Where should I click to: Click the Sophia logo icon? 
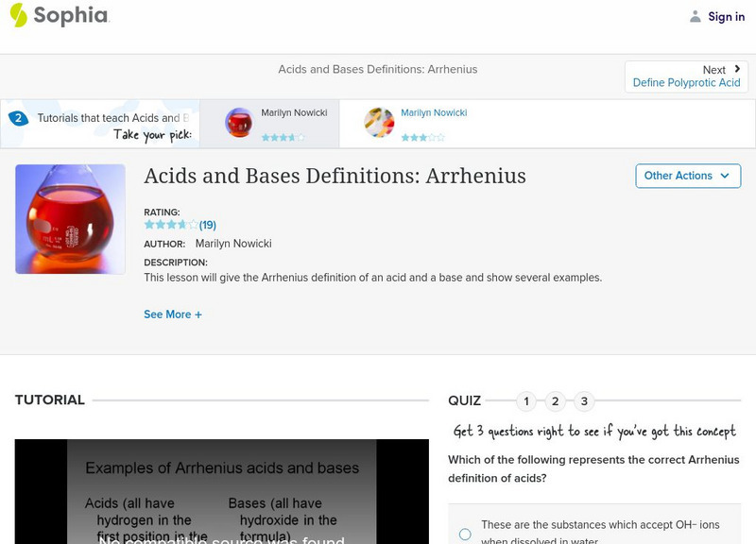18,15
